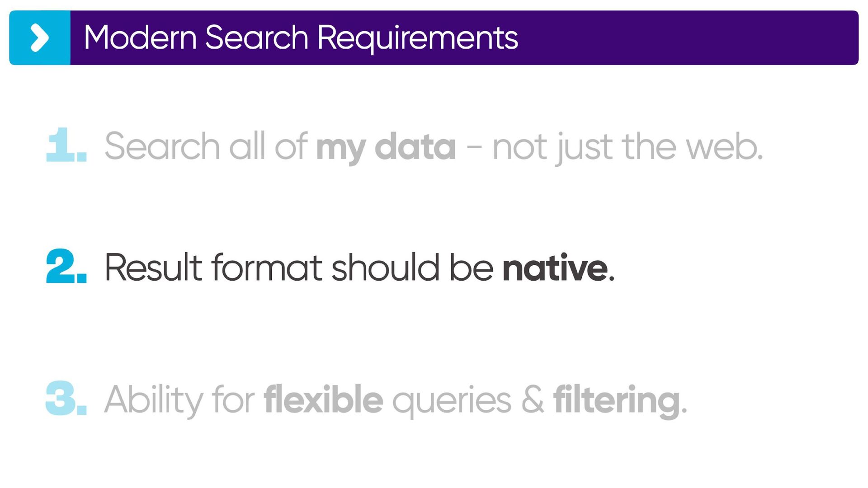
Task: Click the word 'Requirements' in the header
Action: (418, 39)
